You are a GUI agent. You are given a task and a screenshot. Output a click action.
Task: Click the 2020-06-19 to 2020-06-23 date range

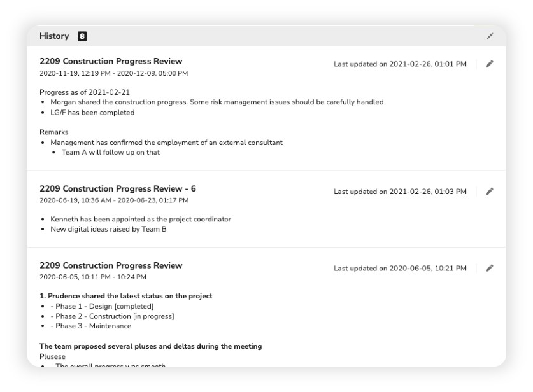point(113,200)
